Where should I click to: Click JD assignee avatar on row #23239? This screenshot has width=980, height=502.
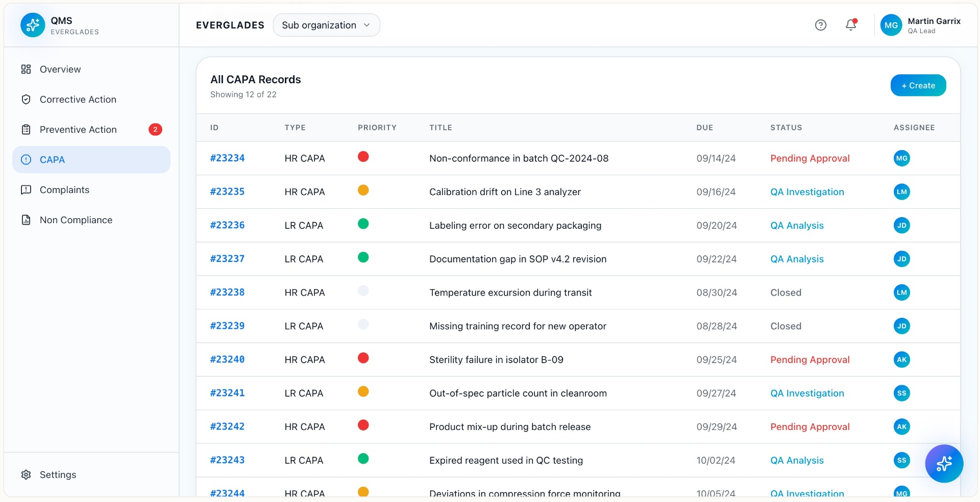[x=901, y=326]
